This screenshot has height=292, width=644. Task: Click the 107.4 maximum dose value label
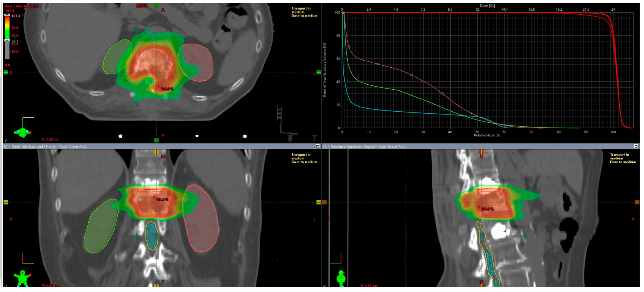(x=10, y=11)
